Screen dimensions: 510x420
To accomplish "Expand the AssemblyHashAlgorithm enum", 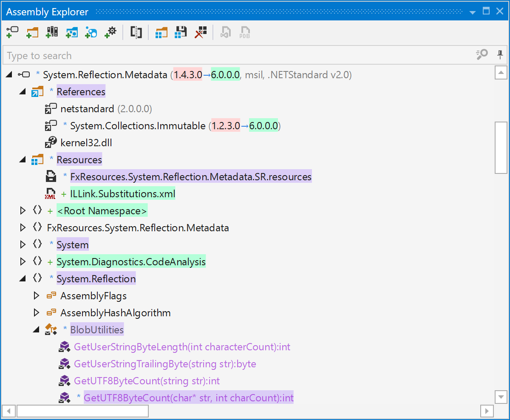I will click(x=36, y=313).
